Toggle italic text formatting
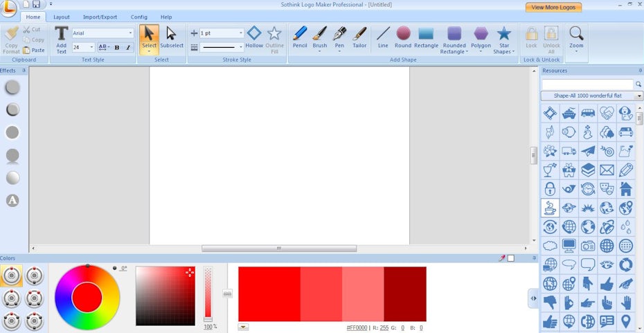This screenshot has height=333, width=644. [127, 48]
